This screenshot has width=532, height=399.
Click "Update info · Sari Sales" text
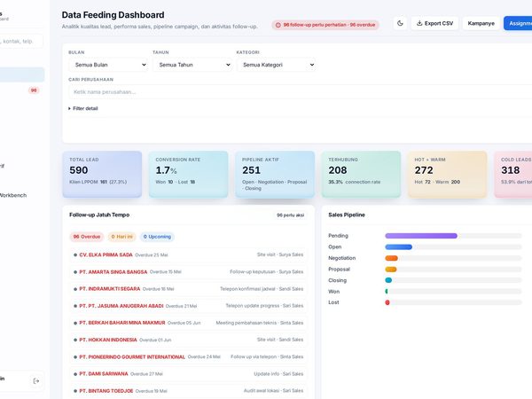point(278,373)
